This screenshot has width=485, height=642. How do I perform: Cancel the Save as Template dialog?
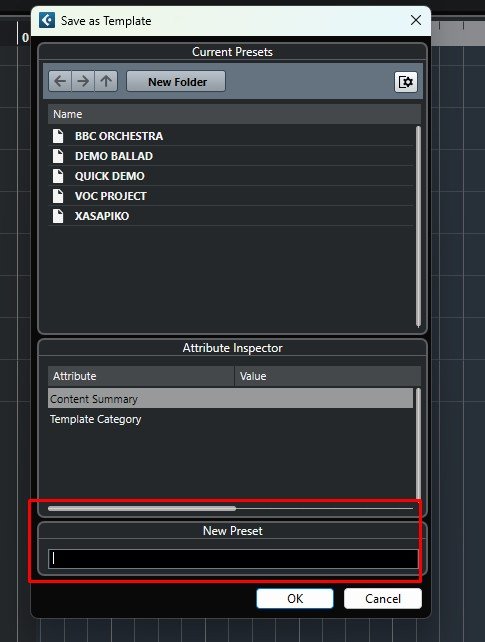[x=383, y=599]
